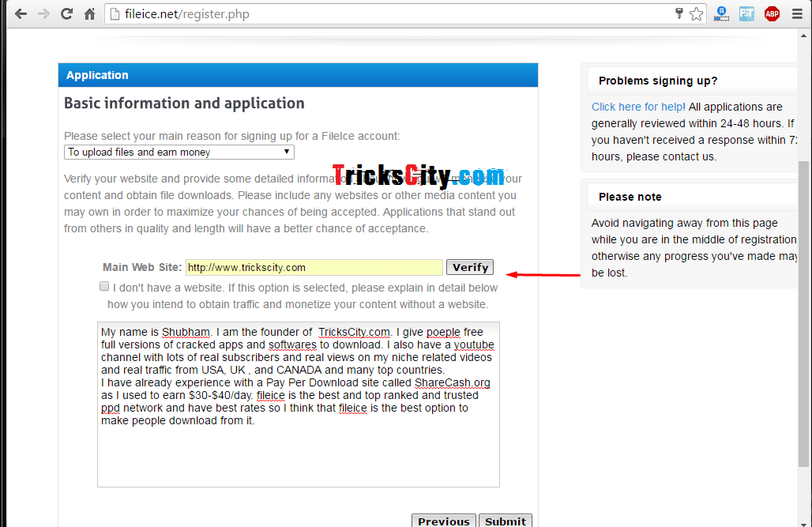Click the FST extension icon
The image size is (812, 527).
[746, 14]
